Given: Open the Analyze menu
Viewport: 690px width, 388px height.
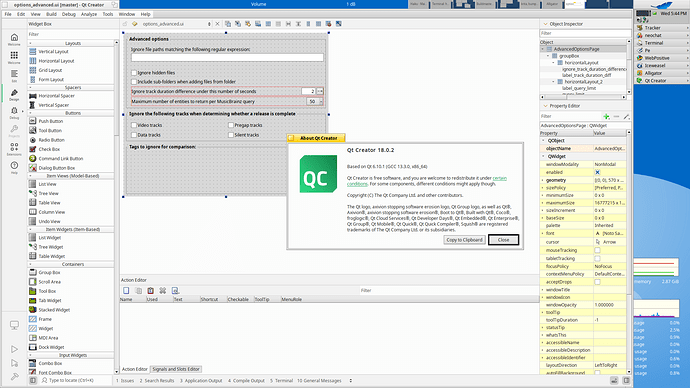Looking at the screenshot, I should [x=88, y=14].
